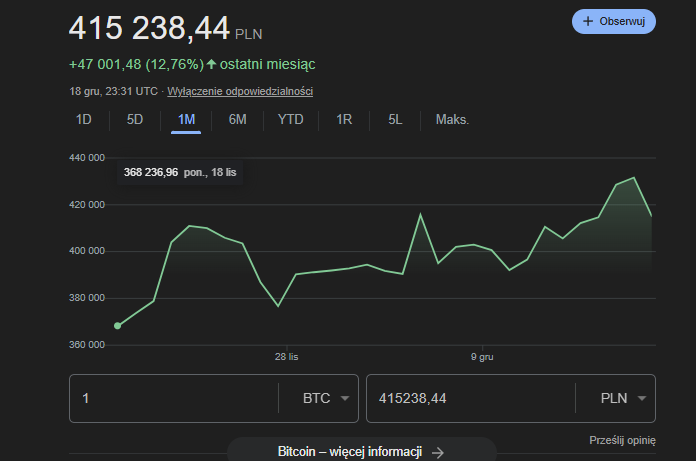Click the green up arrow icon
The image size is (696, 461).
211,64
